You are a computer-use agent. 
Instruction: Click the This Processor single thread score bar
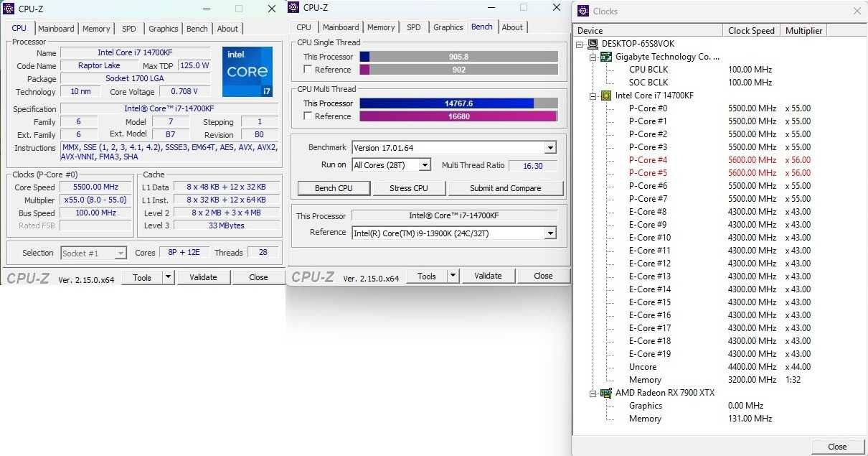point(458,57)
